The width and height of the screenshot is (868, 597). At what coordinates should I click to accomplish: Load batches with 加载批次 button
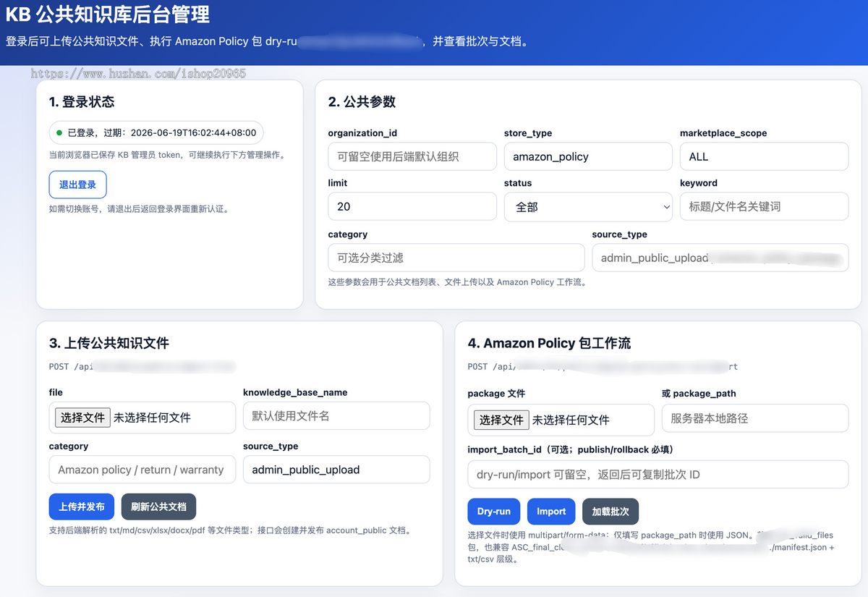coord(610,512)
